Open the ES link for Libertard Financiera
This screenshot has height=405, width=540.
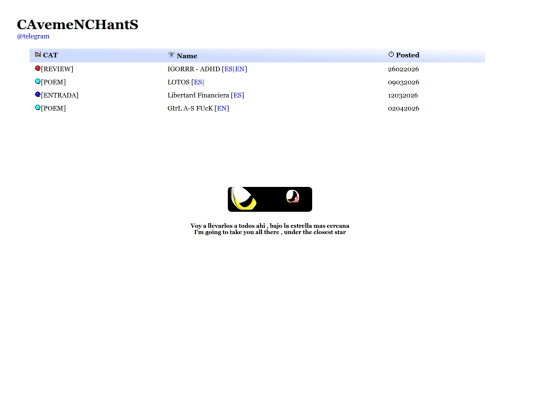[238, 95]
